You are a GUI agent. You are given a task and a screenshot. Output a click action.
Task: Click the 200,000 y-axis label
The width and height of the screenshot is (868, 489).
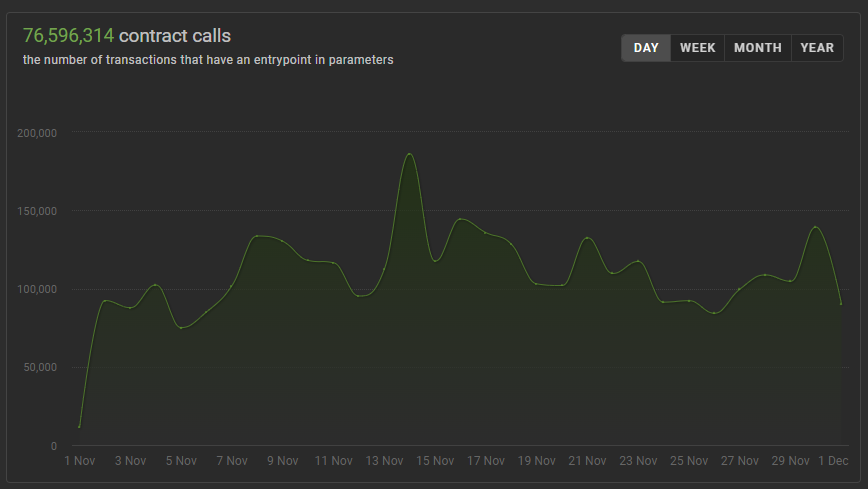pos(37,133)
